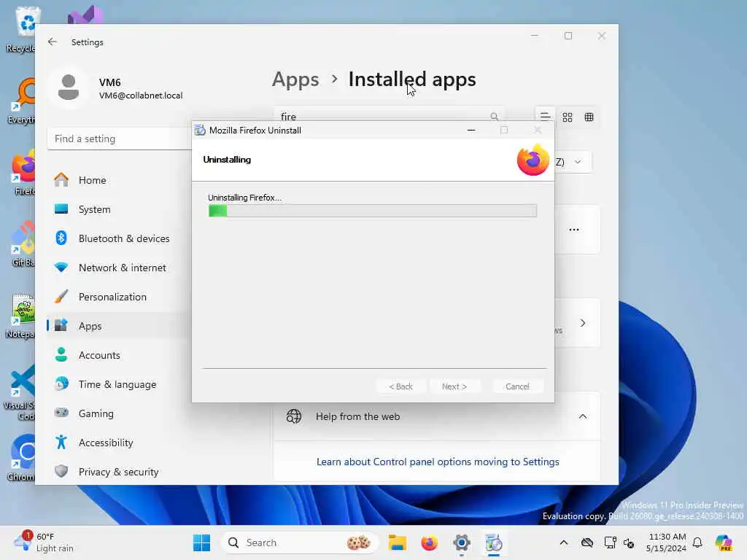Switch to Settings app in taskbar
The image size is (747, 560).
[x=462, y=542]
